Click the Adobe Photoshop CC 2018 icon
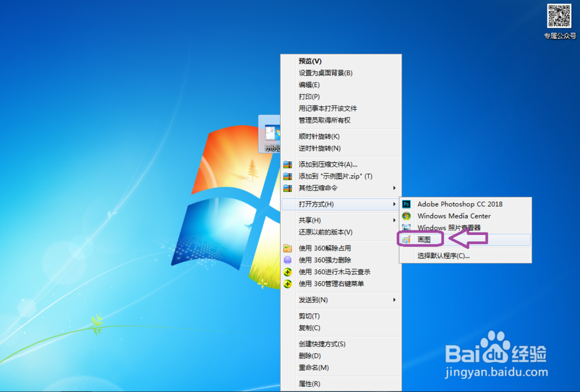580x392 pixels. point(406,204)
